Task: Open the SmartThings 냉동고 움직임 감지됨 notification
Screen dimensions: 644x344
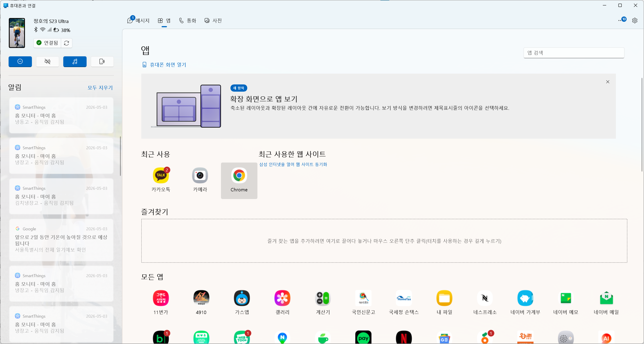Action: click(61, 115)
